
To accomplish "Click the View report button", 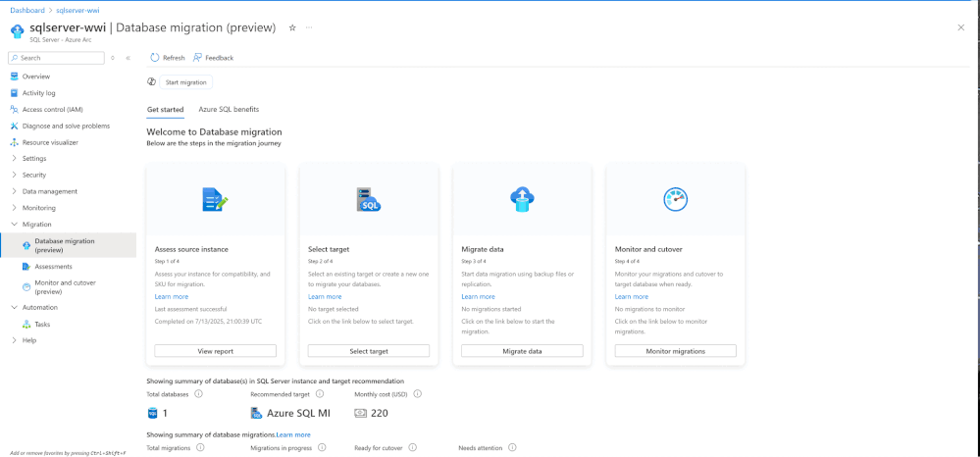I will tap(215, 351).
